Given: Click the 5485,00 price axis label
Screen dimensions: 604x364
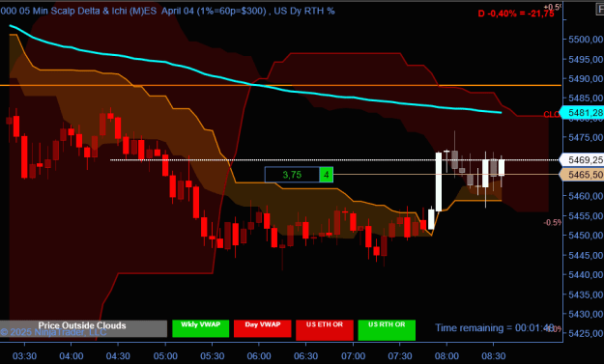Looking at the screenshot, I should 586,98.
